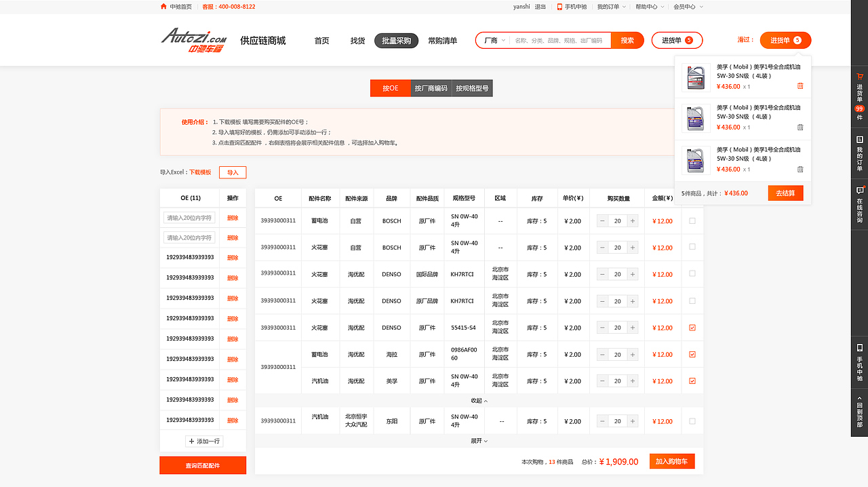Image resolution: width=868 pixels, height=487 pixels.
Task: Collapse rows with the 收起 toggle
Action: click(x=479, y=401)
